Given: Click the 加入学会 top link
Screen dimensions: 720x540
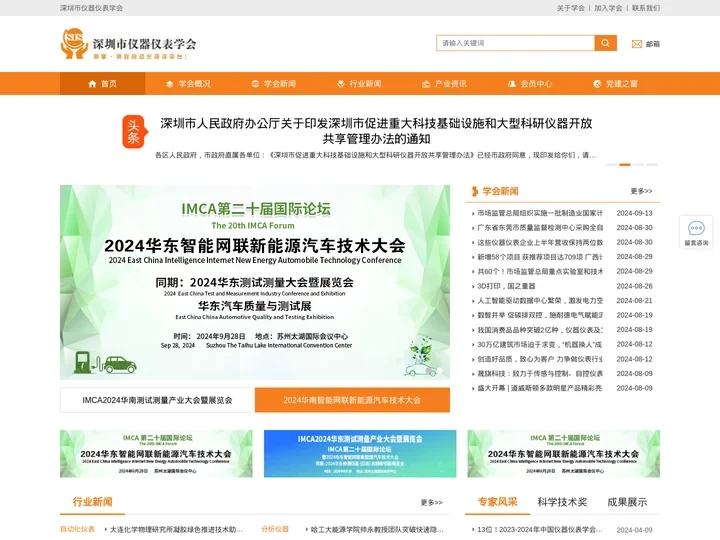Looking at the screenshot, I should click(x=608, y=8).
